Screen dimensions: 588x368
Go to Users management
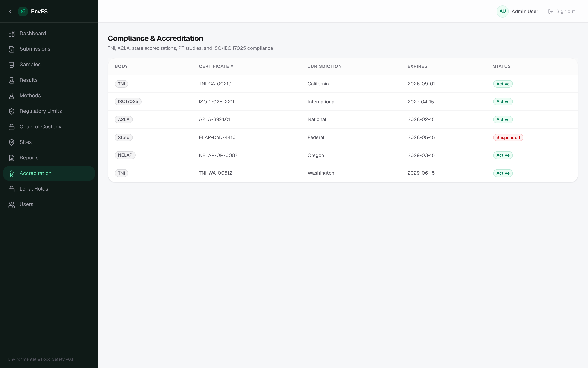49,205
